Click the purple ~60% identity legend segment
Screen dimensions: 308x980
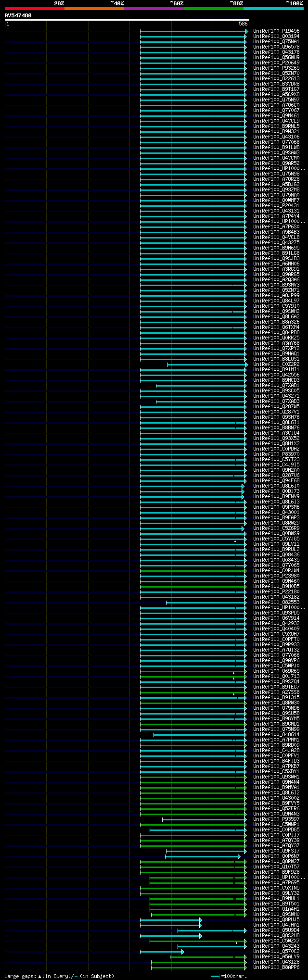click(x=154, y=9)
